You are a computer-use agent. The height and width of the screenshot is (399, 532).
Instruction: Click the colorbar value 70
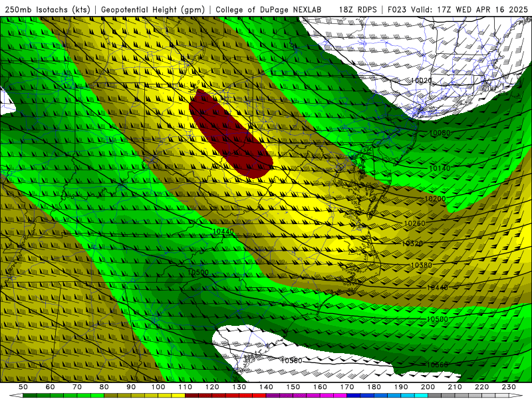(77, 387)
